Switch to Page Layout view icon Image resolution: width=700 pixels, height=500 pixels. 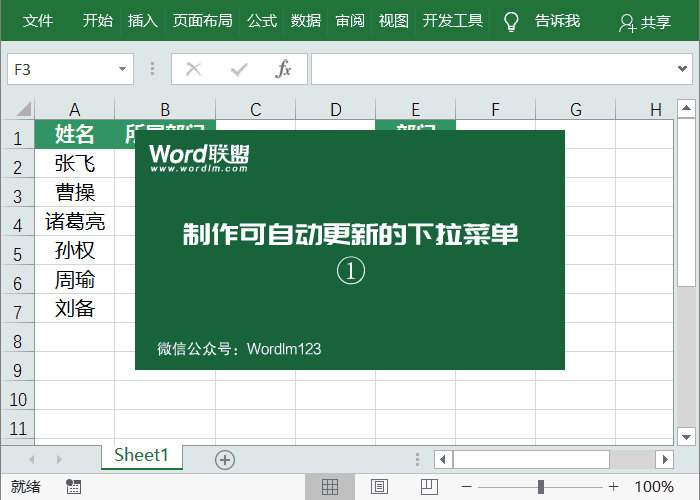(379, 487)
